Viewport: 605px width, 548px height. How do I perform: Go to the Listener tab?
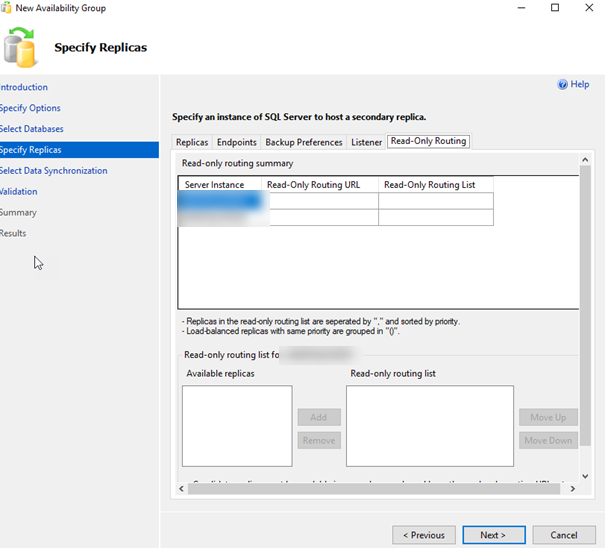click(x=366, y=142)
